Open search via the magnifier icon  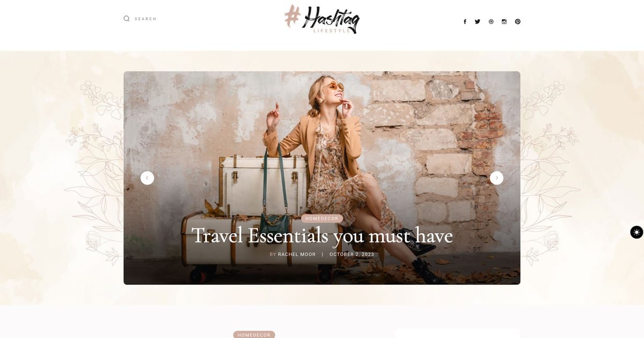pyautogui.click(x=127, y=18)
